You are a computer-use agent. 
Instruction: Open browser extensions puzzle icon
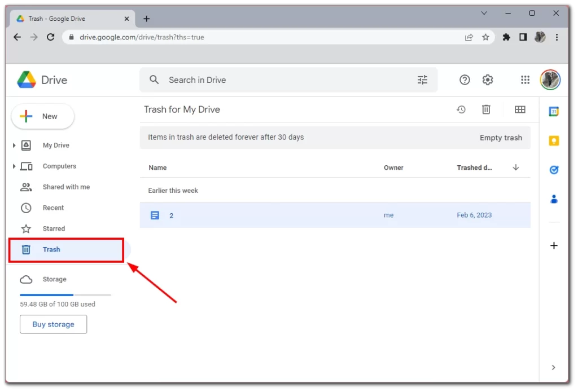point(506,37)
